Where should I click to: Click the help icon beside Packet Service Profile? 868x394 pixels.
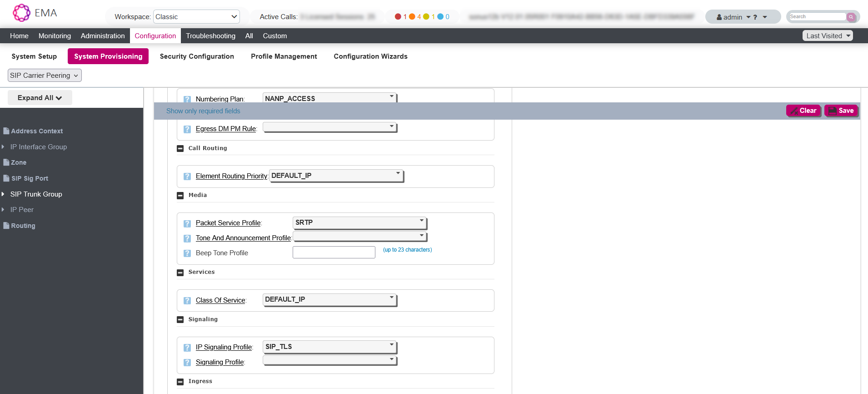point(187,223)
